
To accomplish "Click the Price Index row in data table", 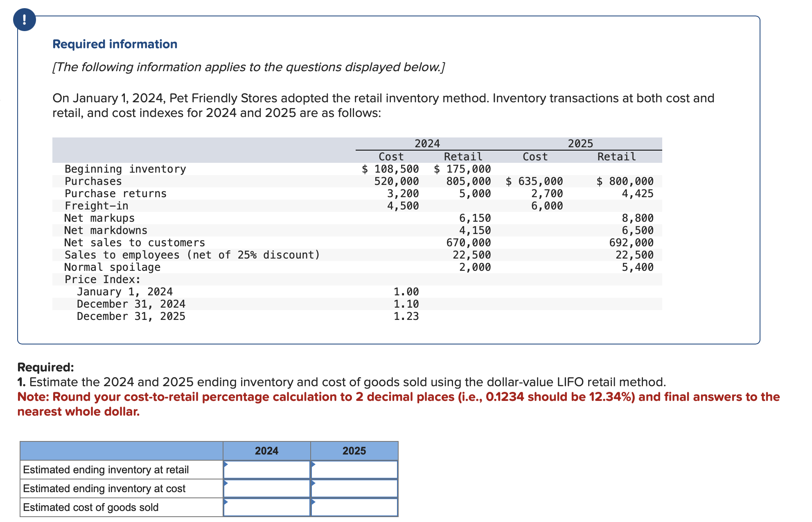I will coord(102,279).
